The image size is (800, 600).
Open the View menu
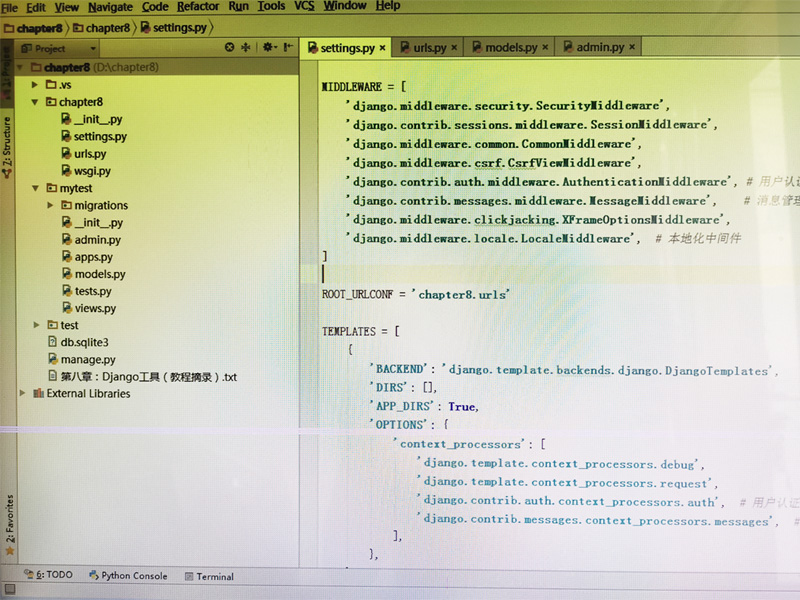point(66,7)
